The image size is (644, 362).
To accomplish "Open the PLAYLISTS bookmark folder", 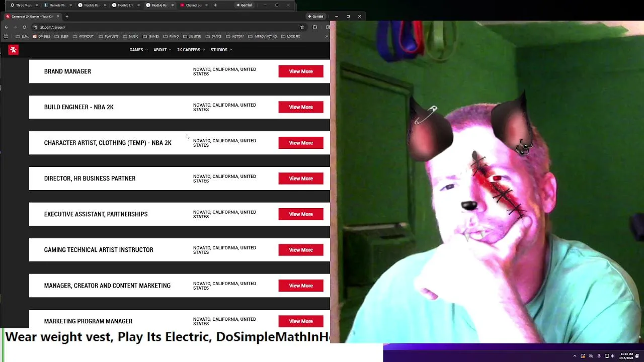I will [x=109, y=36].
